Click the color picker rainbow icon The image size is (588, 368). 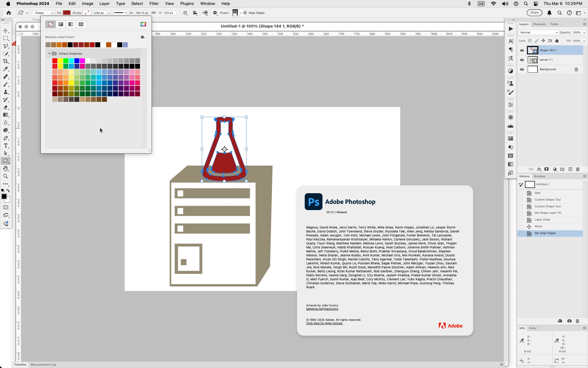pyautogui.click(x=143, y=24)
